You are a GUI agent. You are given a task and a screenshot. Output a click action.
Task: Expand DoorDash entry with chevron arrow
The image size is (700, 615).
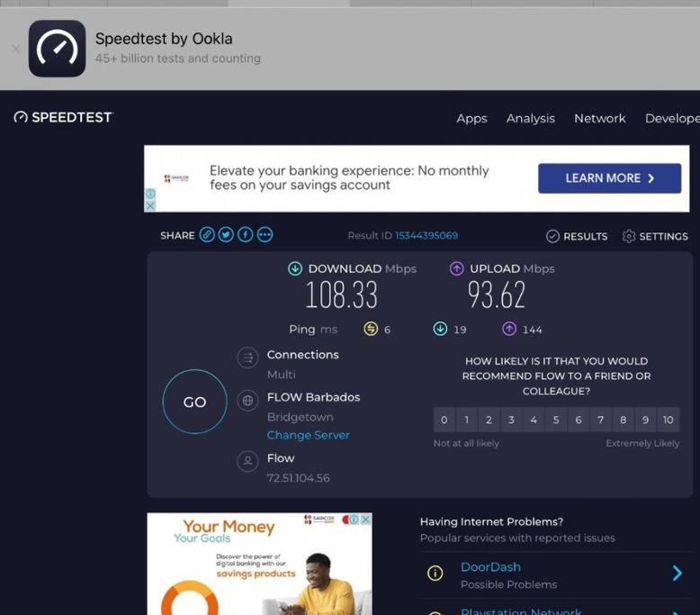pos(678,573)
